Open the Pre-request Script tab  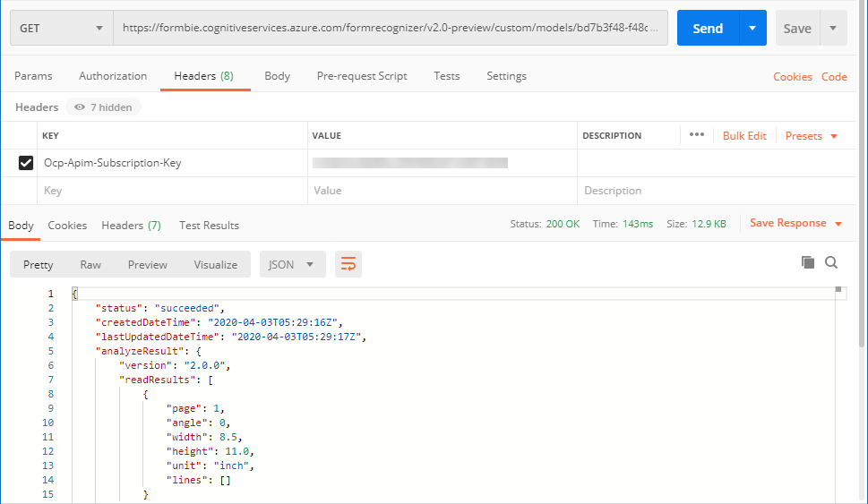362,76
